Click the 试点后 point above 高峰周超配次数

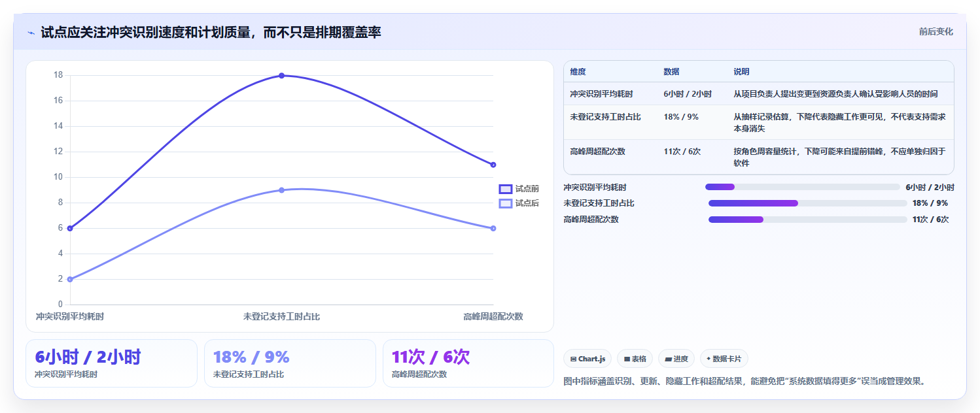[493, 228]
